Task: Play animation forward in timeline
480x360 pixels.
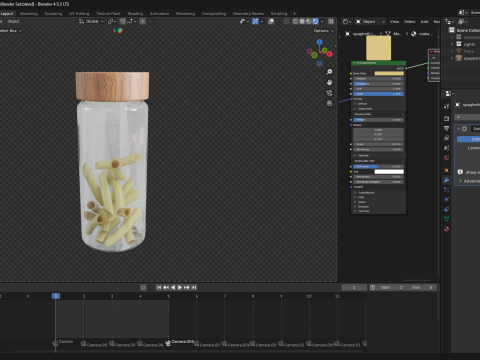Action: [x=180, y=287]
